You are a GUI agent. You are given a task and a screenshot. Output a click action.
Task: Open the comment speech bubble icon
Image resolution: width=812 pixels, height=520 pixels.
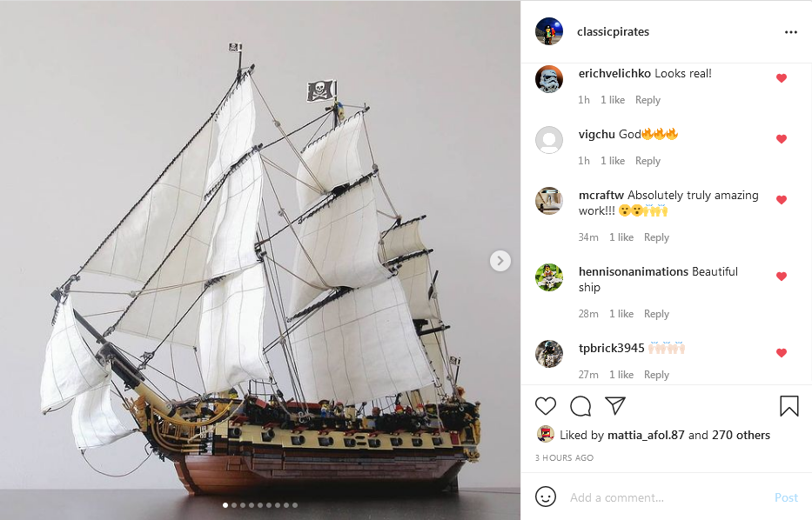580,406
